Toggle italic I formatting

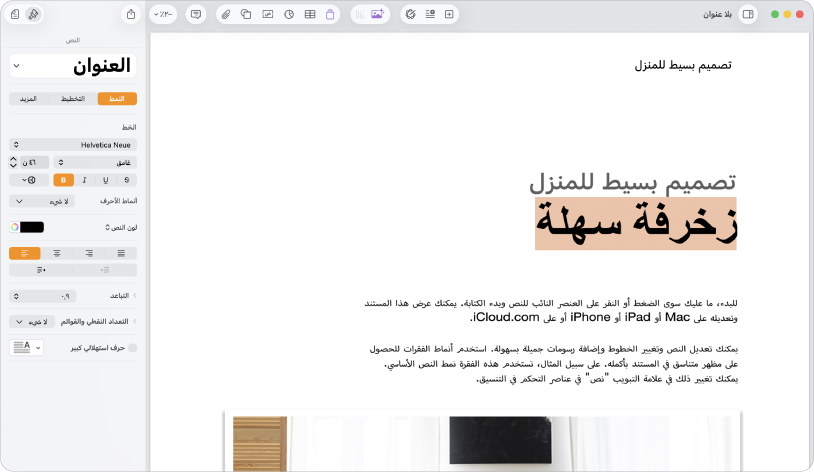84,180
